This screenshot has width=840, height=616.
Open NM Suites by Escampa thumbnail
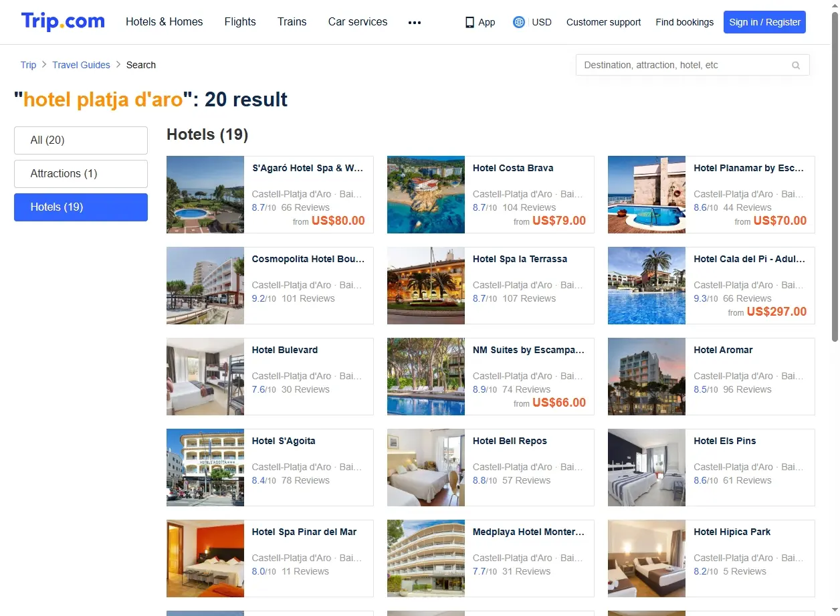pos(426,377)
